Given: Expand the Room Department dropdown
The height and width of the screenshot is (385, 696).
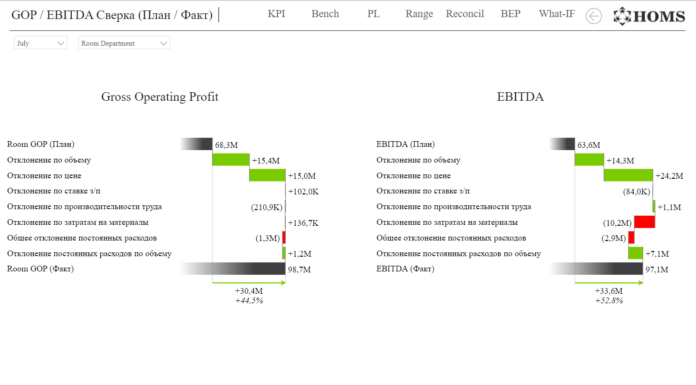Looking at the screenshot, I should click(x=124, y=43).
